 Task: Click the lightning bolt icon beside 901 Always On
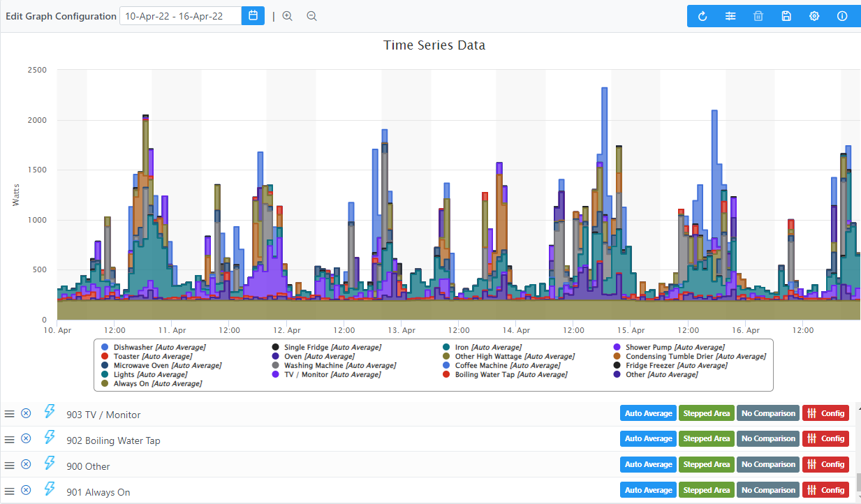point(49,489)
